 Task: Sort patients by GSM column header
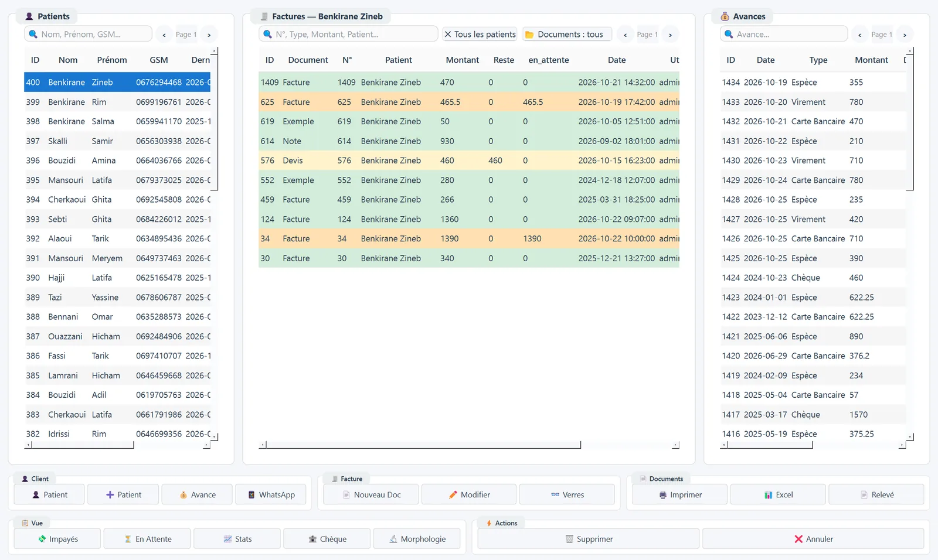tap(159, 60)
